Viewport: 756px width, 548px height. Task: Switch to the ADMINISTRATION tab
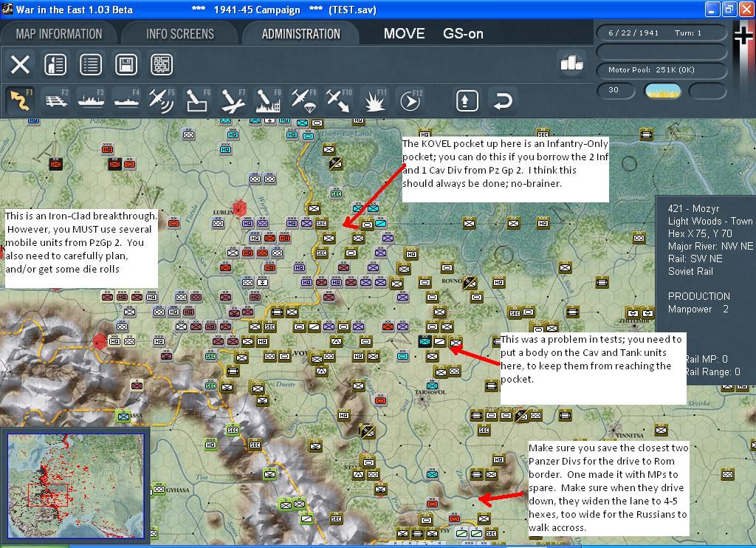tap(301, 34)
